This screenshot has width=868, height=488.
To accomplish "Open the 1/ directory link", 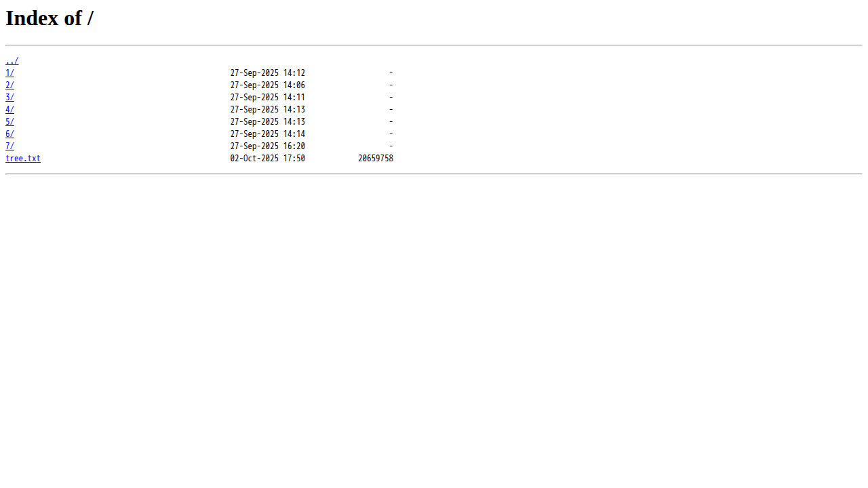I will [9, 73].
